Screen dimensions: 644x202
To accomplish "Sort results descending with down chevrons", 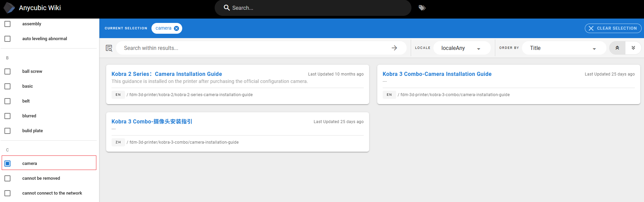I will (633, 48).
